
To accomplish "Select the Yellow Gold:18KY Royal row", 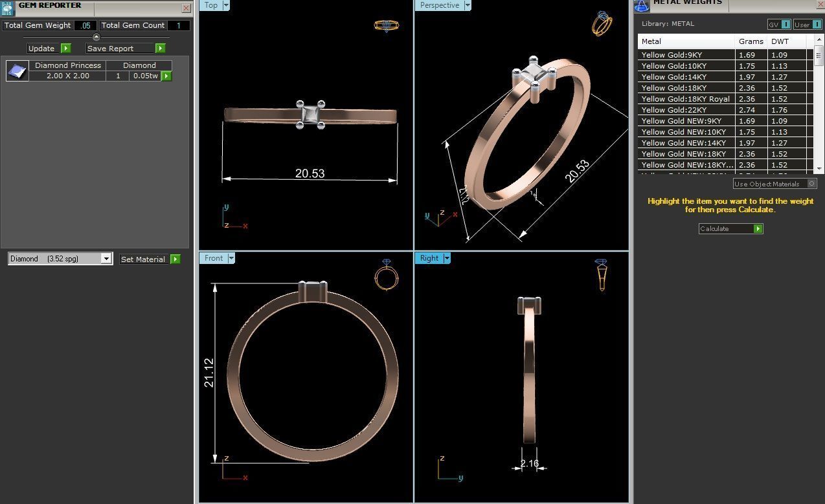I will (726, 99).
